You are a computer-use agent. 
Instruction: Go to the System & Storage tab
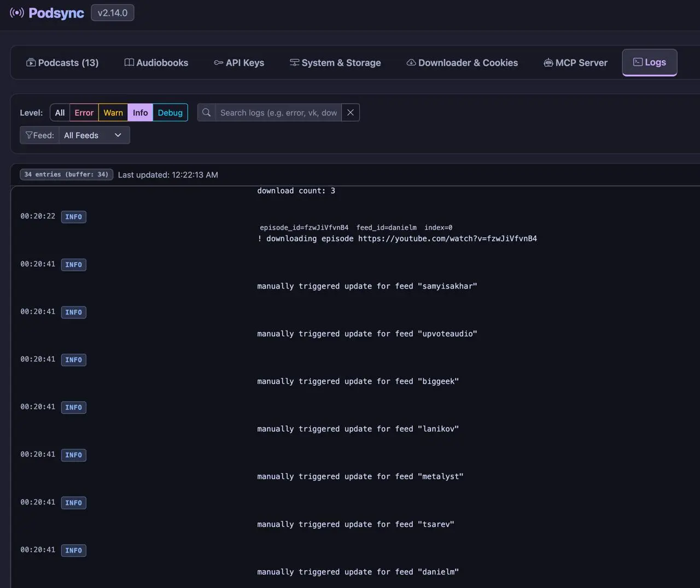[335, 63]
